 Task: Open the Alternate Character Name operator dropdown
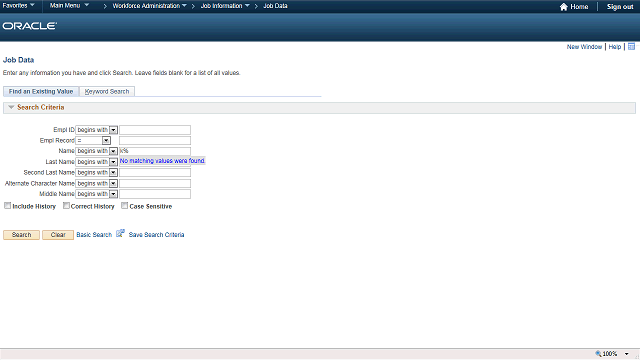[97, 183]
